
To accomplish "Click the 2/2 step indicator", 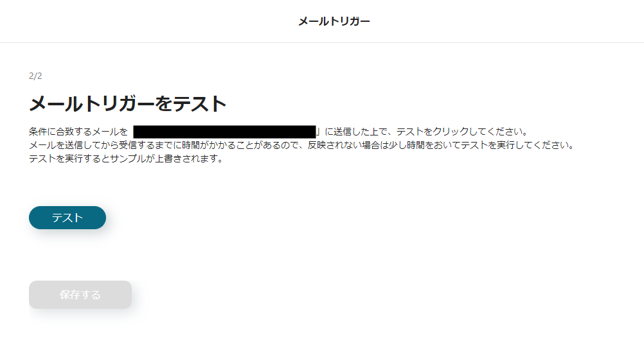I will pyautogui.click(x=35, y=76).
